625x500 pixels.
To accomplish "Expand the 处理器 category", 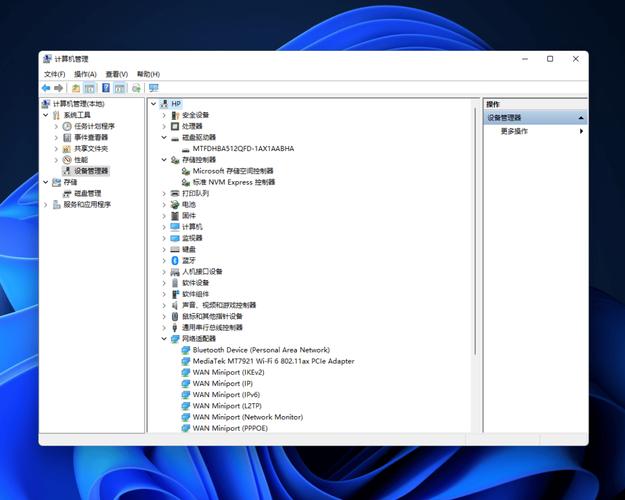I will 165,126.
